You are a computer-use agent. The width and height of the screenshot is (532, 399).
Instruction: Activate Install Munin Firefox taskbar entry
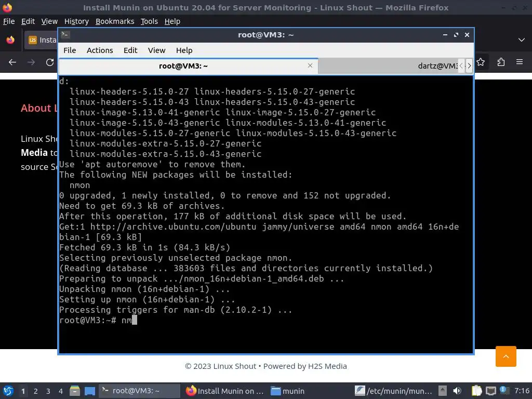[225, 391]
